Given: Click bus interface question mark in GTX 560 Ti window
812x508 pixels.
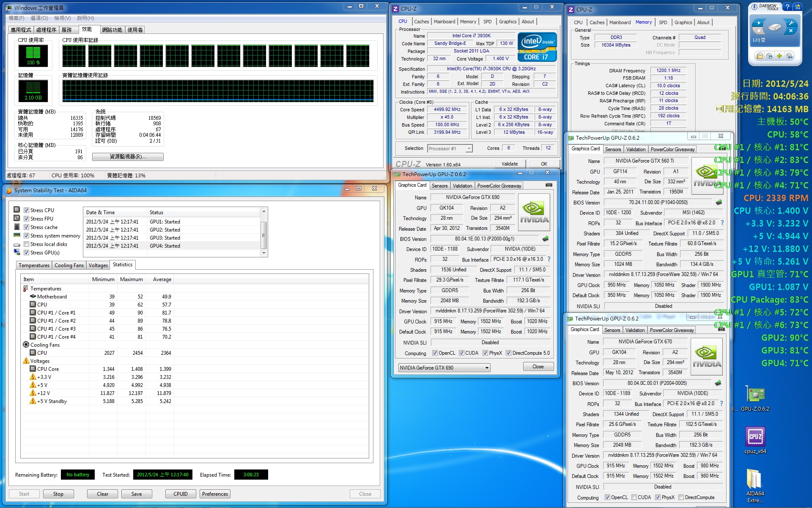Looking at the screenshot, I should click(722, 223).
